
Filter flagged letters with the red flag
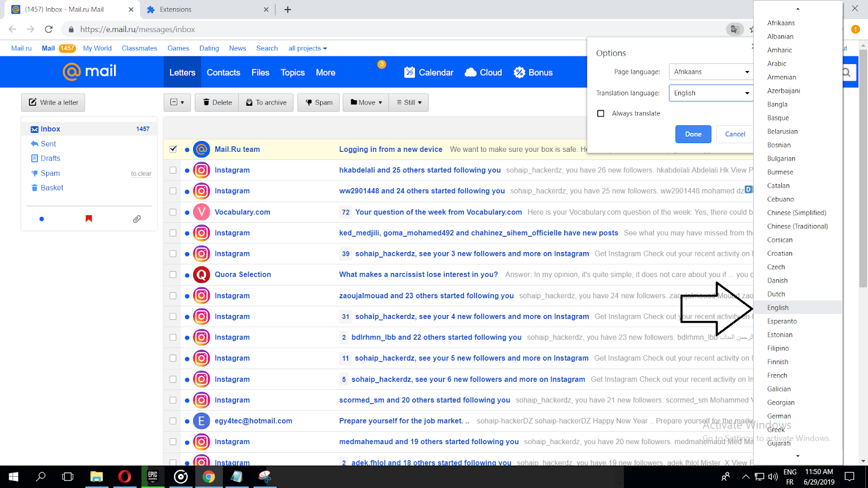click(89, 219)
